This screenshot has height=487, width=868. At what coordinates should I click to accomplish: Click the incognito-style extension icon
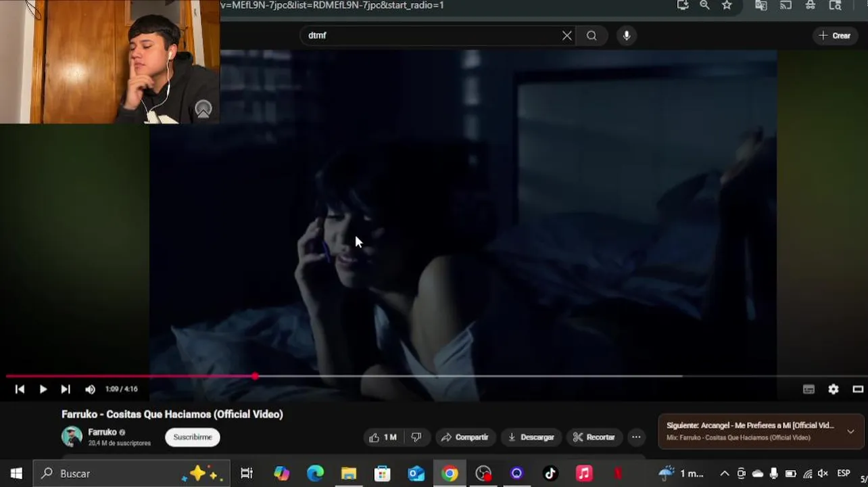coord(811,5)
